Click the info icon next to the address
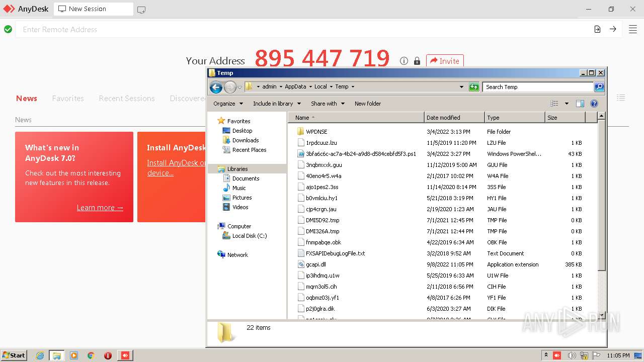Viewport: 644px width, 362px height. point(404,61)
